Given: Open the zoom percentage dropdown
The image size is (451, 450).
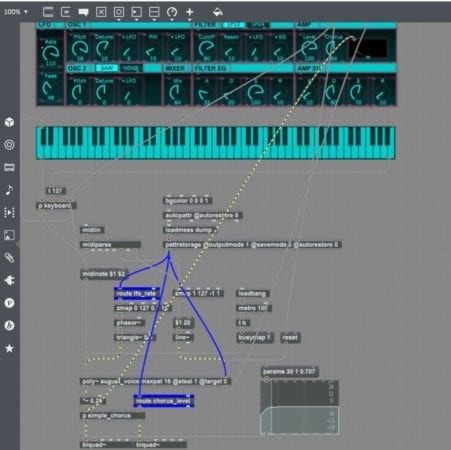Looking at the screenshot, I should pos(16,12).
